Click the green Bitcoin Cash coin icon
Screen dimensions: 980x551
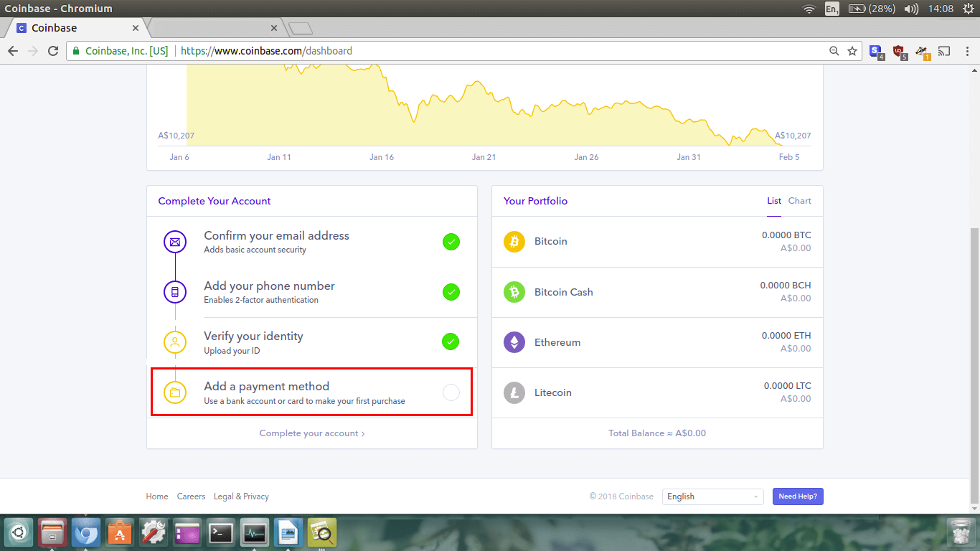[x=514, y=292]
